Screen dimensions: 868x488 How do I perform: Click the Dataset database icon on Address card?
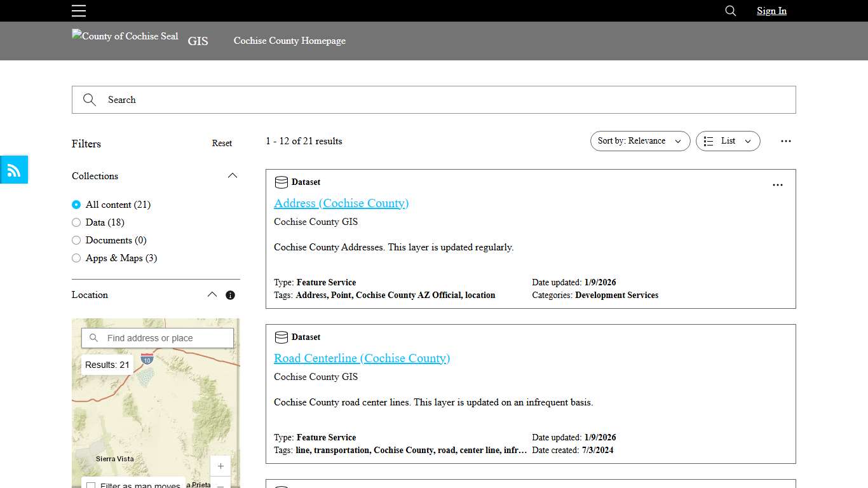(281, 182)
